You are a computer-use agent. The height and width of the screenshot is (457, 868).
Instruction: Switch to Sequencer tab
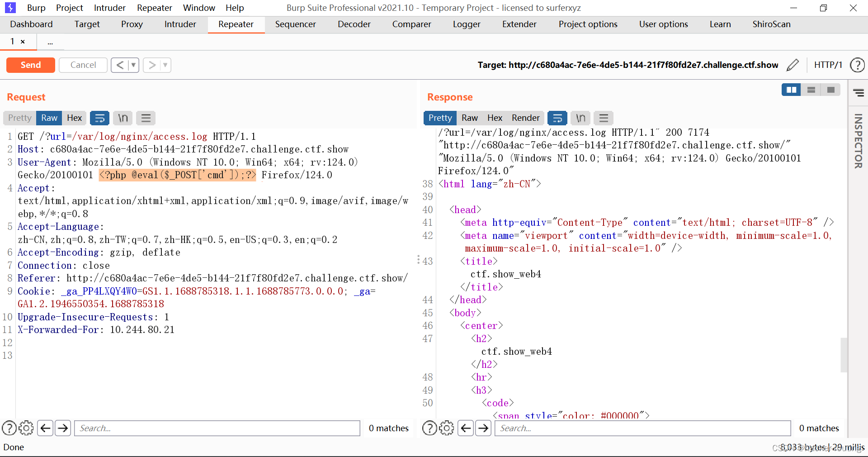296,24
